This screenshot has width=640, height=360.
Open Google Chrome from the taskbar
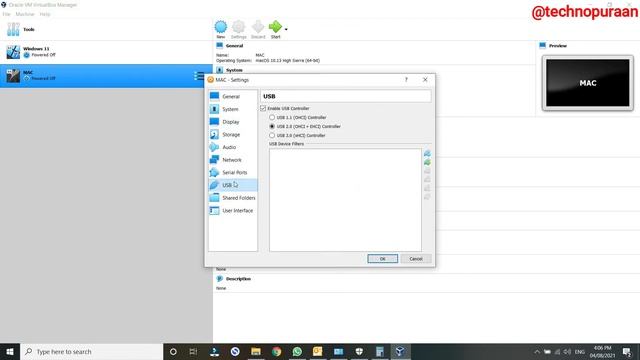pos(276,351)
